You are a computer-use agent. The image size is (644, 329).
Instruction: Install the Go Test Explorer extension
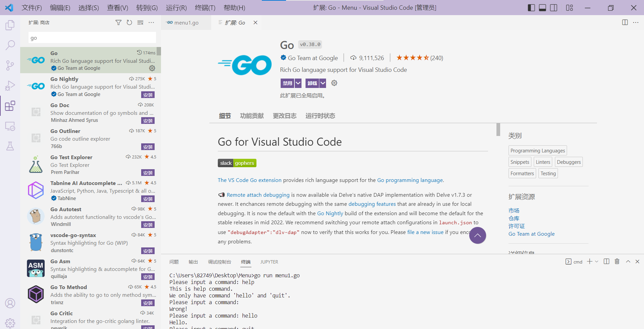[x=148, y=173]
